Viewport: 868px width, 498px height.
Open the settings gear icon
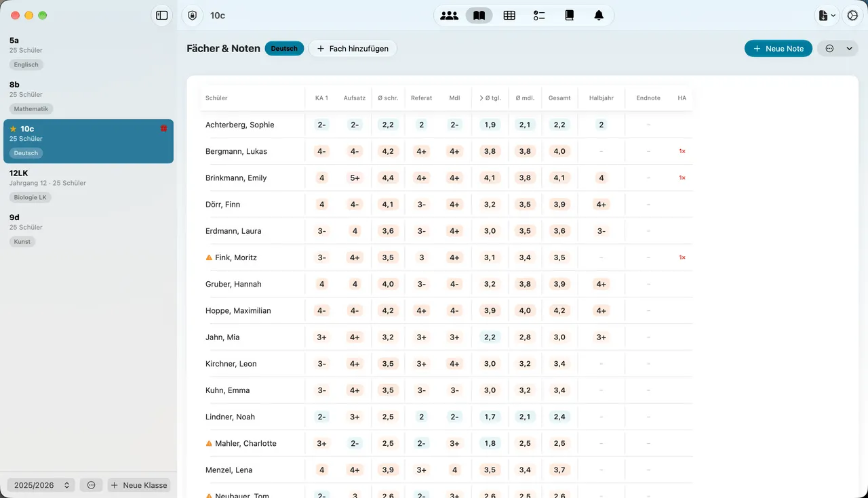[x=852, y=16]
